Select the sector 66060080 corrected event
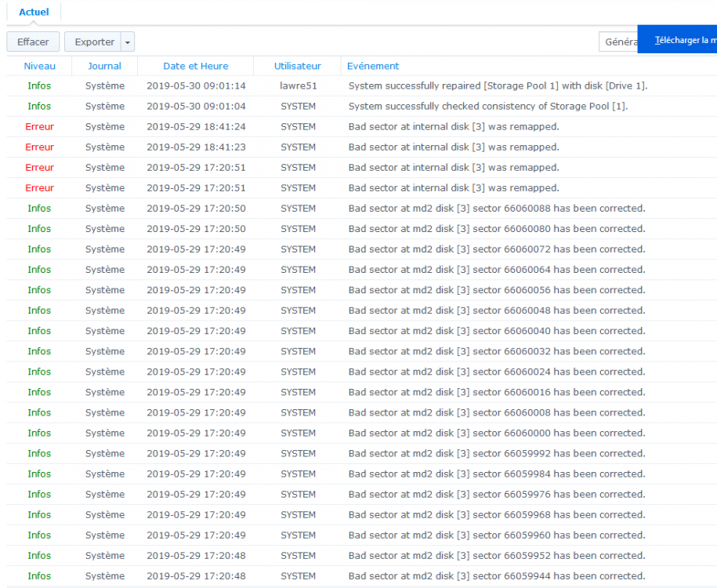 tap(362, 229)
